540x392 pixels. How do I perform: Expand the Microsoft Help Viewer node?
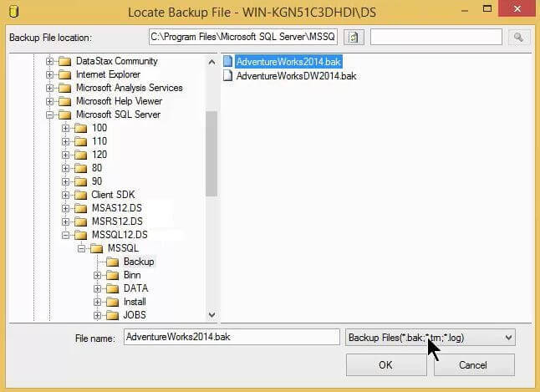click(x=49, y=102)
